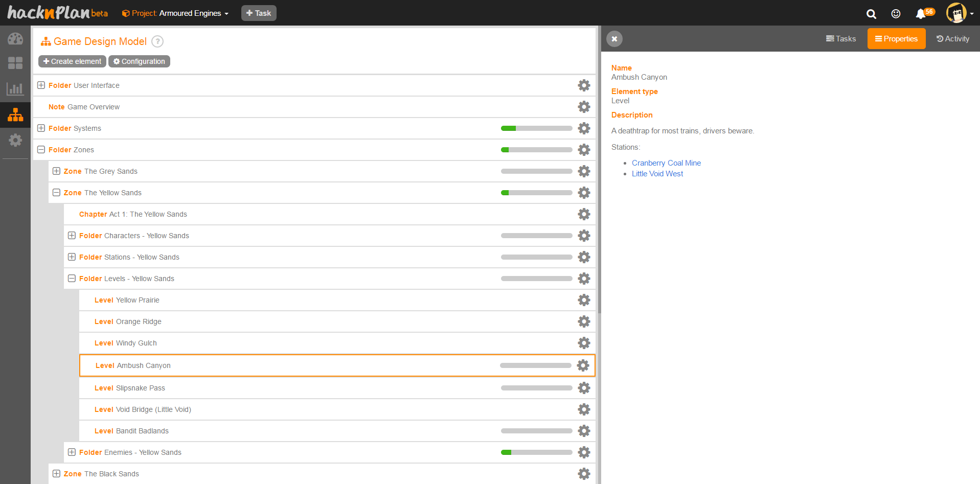The image size is (980, 484).
Task: Collapse the Zones folder
Action: point(41,150)
